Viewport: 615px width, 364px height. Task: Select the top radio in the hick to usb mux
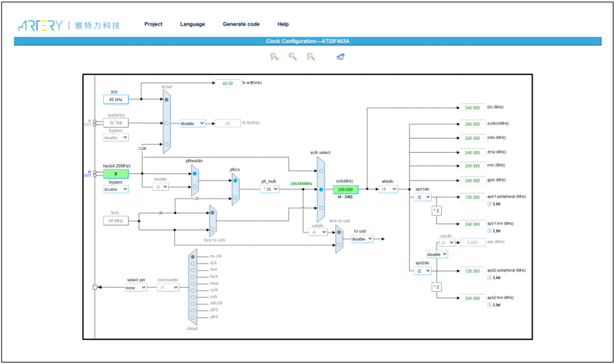[339, 233]
